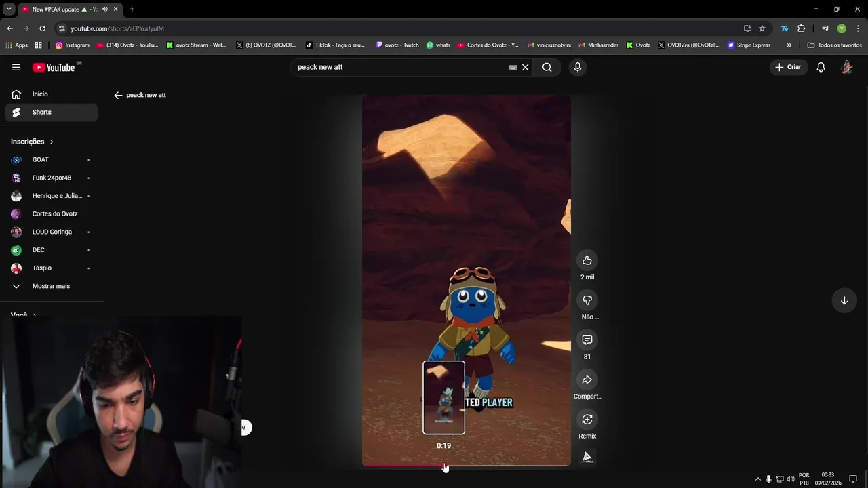Image resolution: width=868 pixels, height=488 pixels.
Task: Open a new browser tab
Action: pos(132,9)
